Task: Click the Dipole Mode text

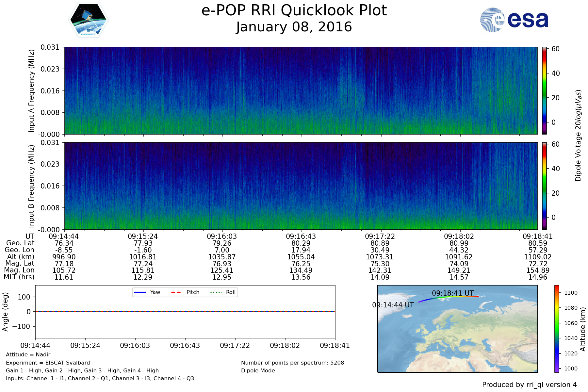Action: (x=258, y=370)
